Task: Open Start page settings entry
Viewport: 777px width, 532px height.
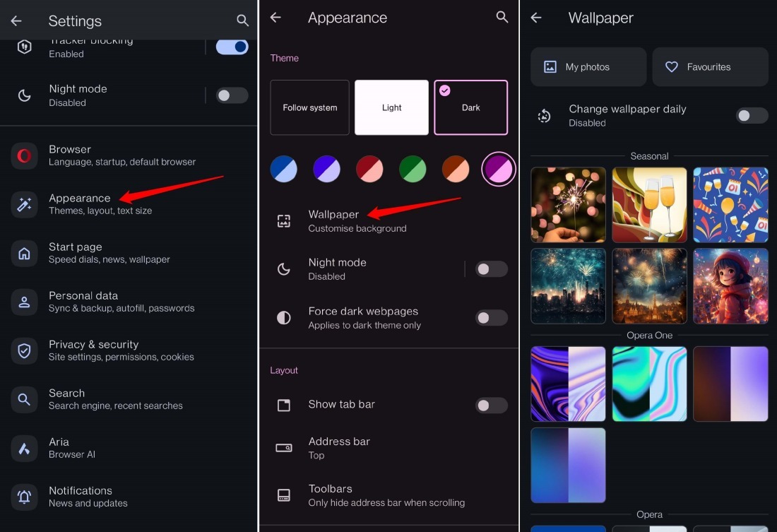Action: (129, 254)
